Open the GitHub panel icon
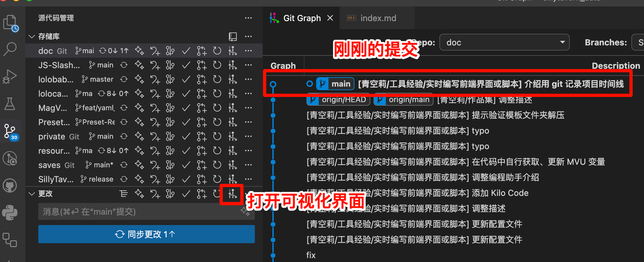 pyautogui.click(x=10, y=186)
